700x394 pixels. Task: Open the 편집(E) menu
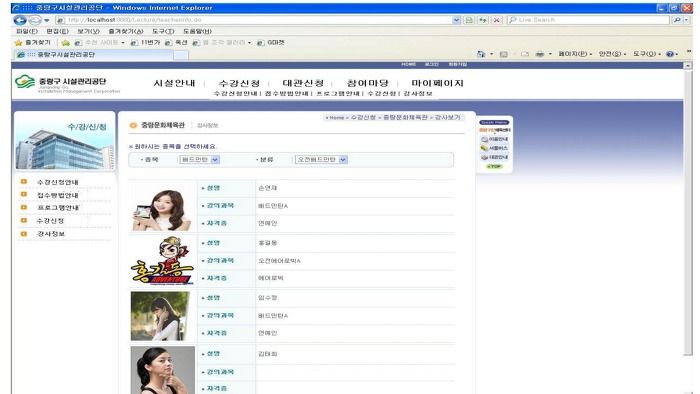pos(57,31)
